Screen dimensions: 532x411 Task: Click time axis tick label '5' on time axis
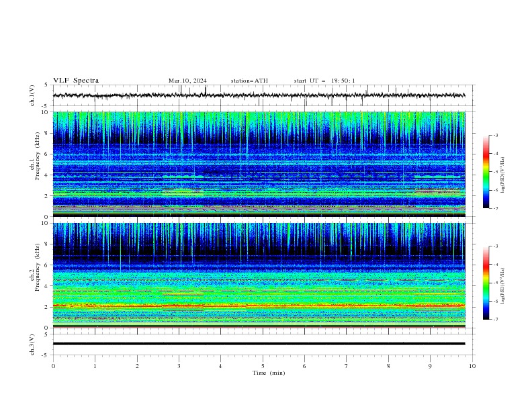coord(263,366)
